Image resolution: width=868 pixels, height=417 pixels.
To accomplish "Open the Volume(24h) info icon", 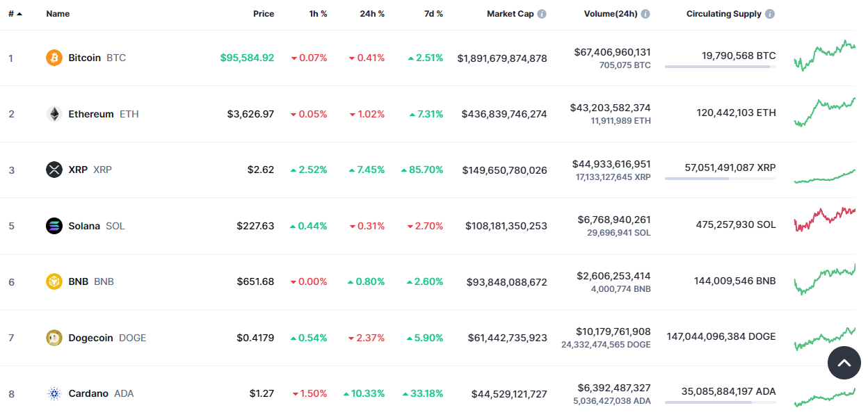I will tap(645, 14).
